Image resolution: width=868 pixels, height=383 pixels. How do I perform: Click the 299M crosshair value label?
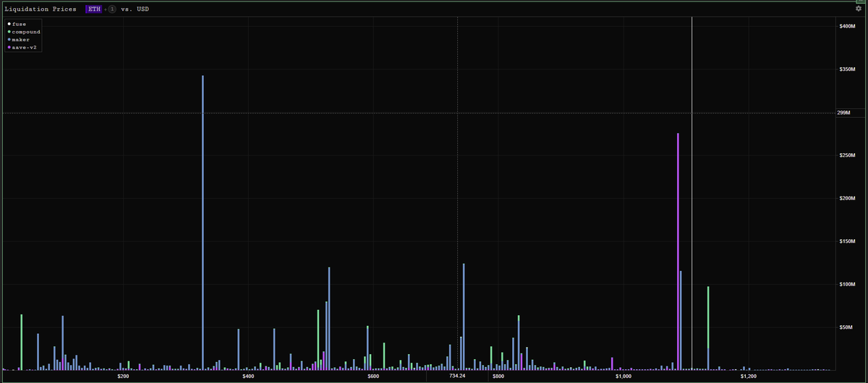843,113
